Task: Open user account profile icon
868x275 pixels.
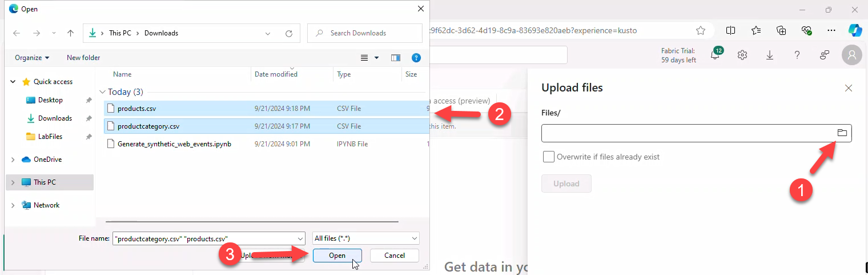Action: (852, 55)
